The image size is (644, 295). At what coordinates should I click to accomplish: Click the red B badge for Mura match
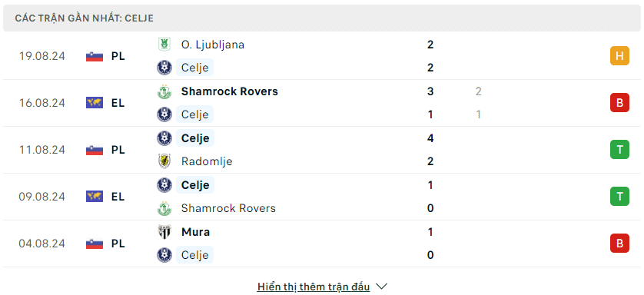click(619, 244)
